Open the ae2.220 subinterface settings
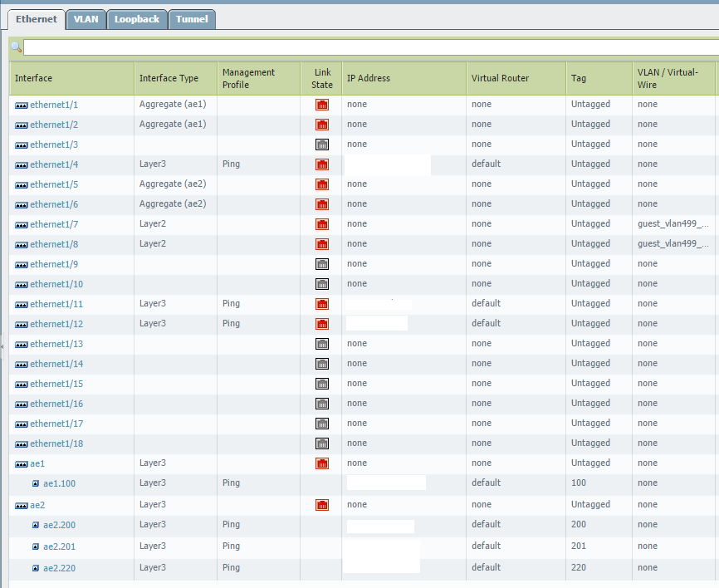Image resolution: width=719 pixels, height=588 pixels. (59, 568)
